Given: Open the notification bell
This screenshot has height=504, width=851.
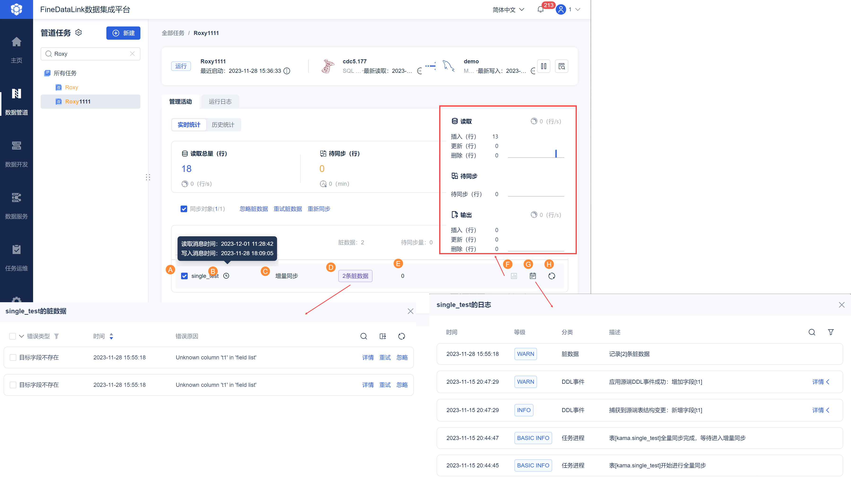Looking at the screenshot, I should 540,9.
